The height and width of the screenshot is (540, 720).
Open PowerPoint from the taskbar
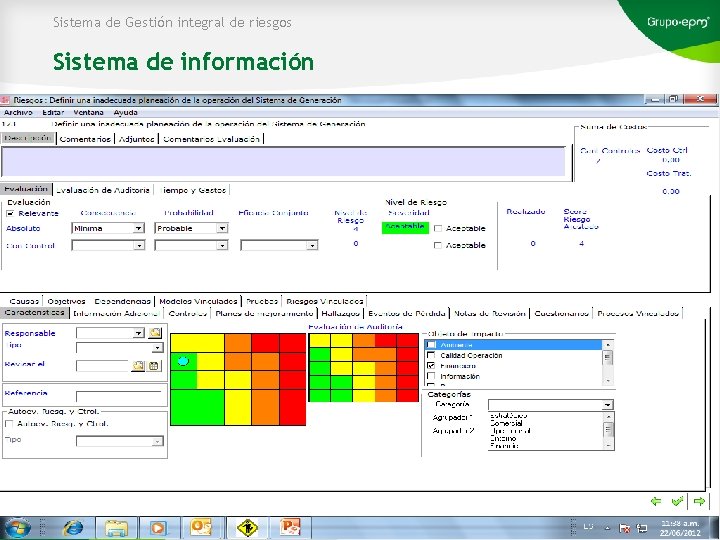[290, 528]
